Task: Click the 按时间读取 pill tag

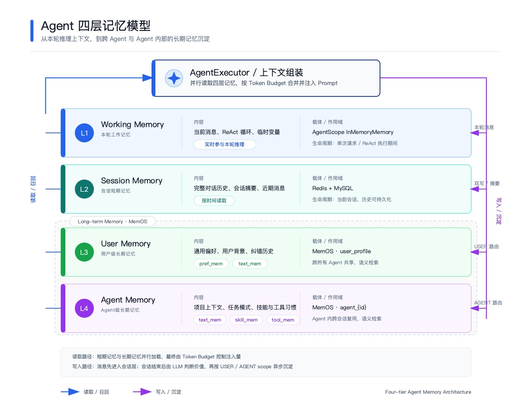Action: click(x=214, y=200)
